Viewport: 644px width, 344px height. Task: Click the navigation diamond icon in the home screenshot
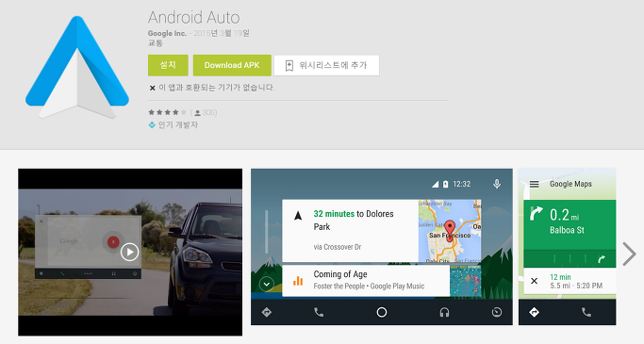[x=267, y=312]
